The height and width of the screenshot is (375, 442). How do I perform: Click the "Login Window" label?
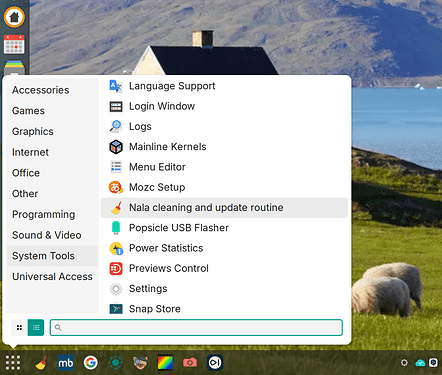pyautogui.click(x=162, y=106)
